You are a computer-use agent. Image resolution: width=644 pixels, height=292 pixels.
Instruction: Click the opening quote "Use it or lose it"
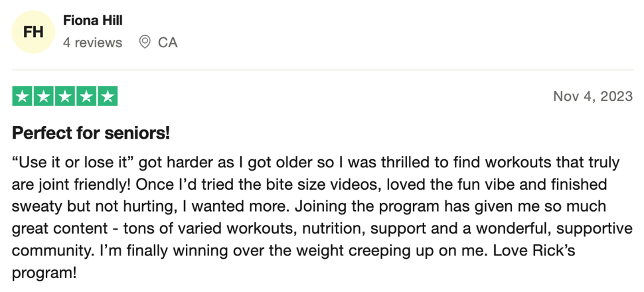click(74, 163)
